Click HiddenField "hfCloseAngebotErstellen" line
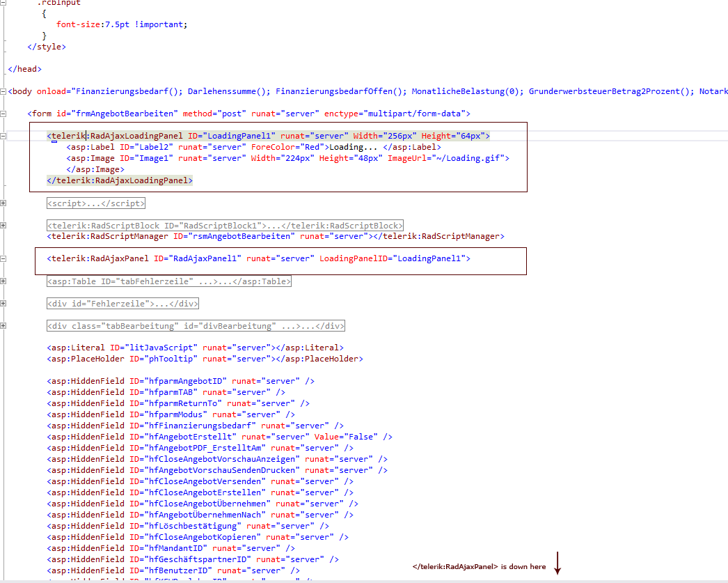 (200, 493)
